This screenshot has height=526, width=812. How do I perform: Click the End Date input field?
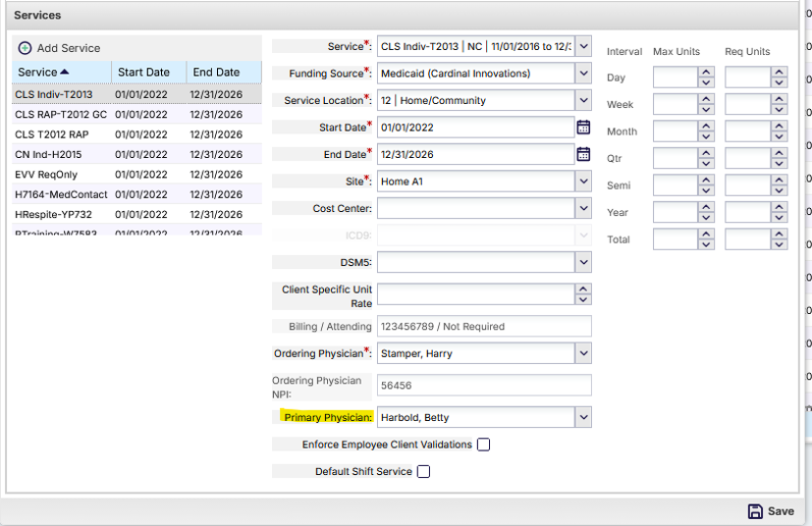[475, 154]
